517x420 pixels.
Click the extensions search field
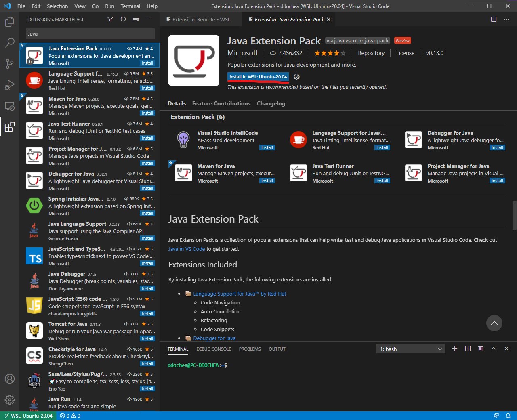tap(90, 34)
